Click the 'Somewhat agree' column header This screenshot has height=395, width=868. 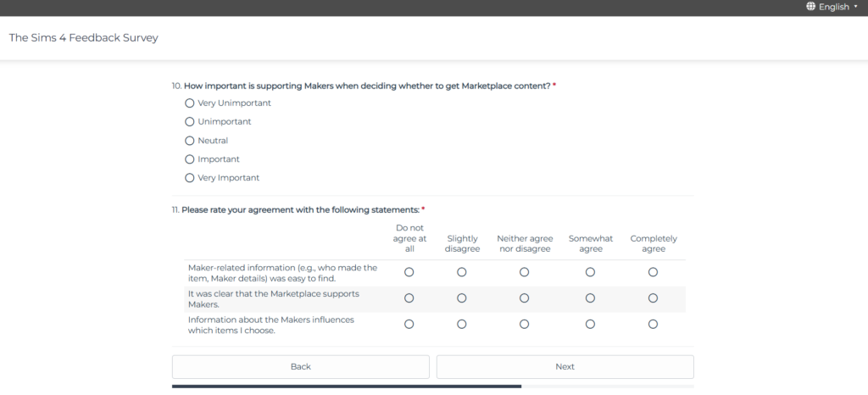tap(590, 243)
